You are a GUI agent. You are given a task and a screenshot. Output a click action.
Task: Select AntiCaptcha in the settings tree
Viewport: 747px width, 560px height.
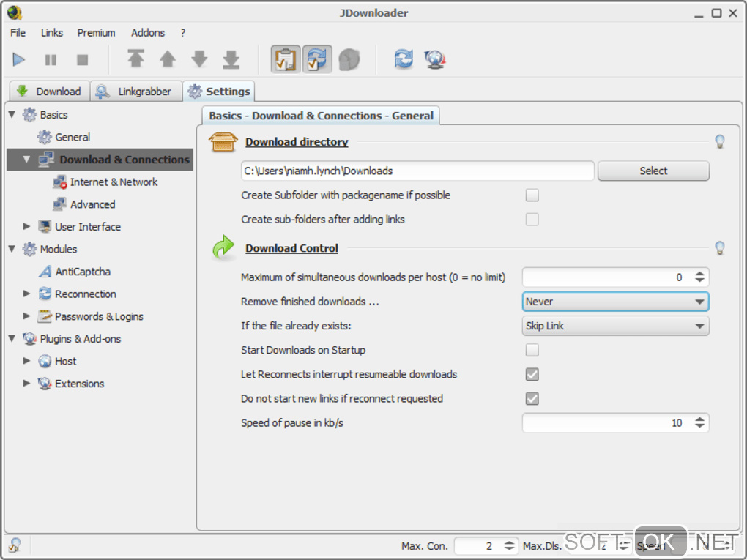tap(83, 272)
